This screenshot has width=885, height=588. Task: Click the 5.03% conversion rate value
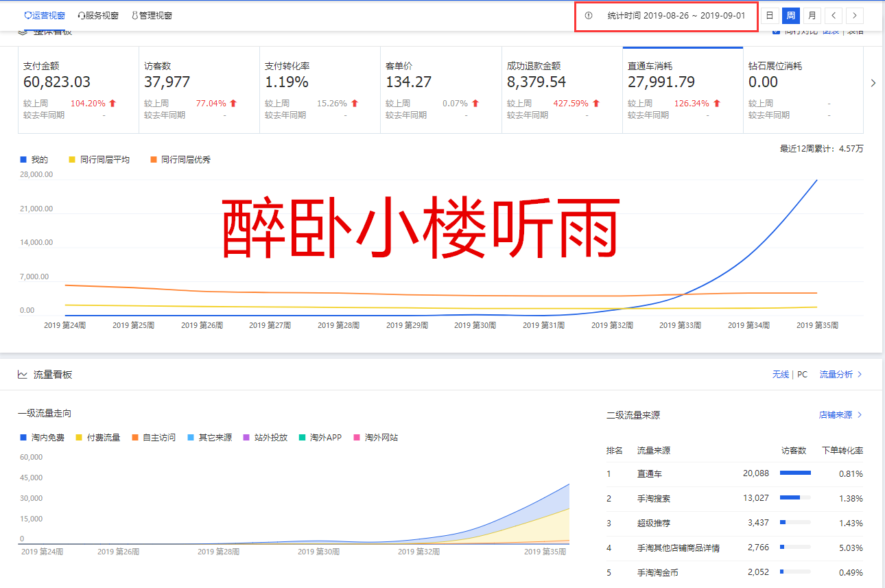coord(851,548)
